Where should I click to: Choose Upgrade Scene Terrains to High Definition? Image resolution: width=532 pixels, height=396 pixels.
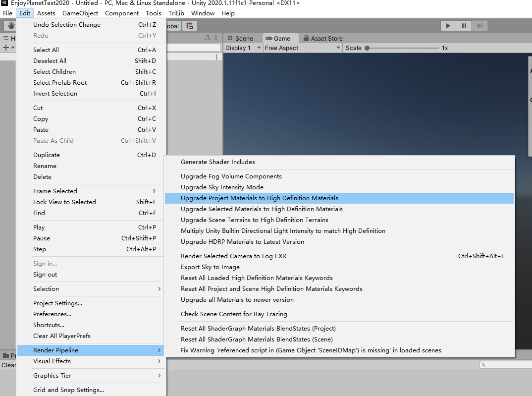coord(339,220)
